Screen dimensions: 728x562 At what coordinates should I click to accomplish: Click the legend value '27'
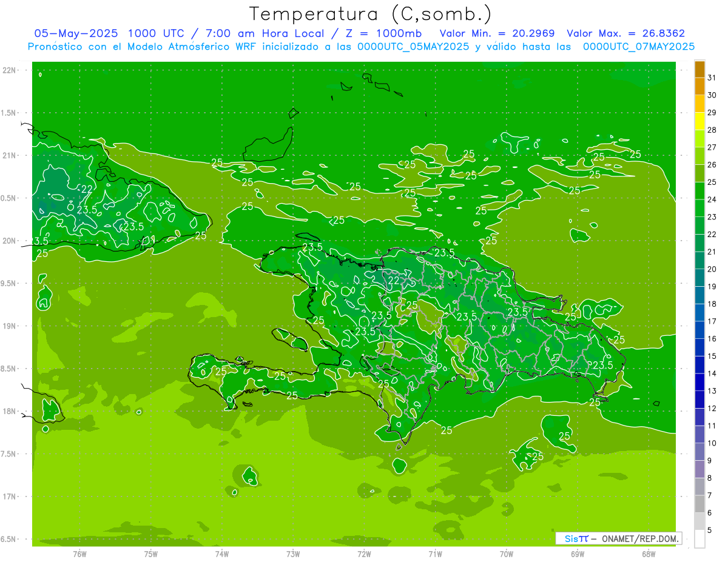pos(712,147)
